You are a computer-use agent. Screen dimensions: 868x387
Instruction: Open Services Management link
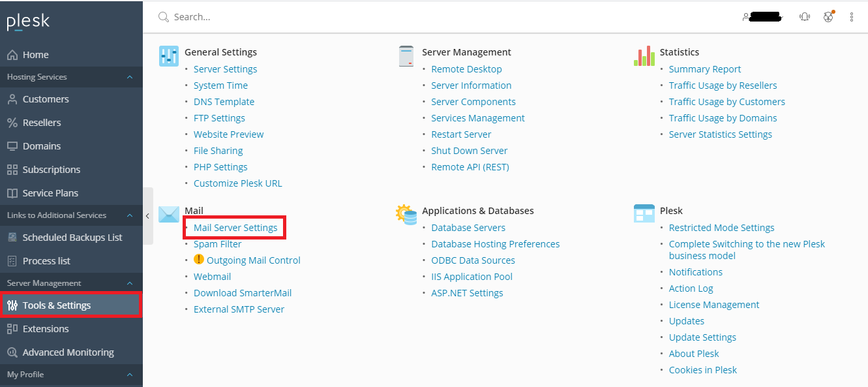(x=478, y=118)
